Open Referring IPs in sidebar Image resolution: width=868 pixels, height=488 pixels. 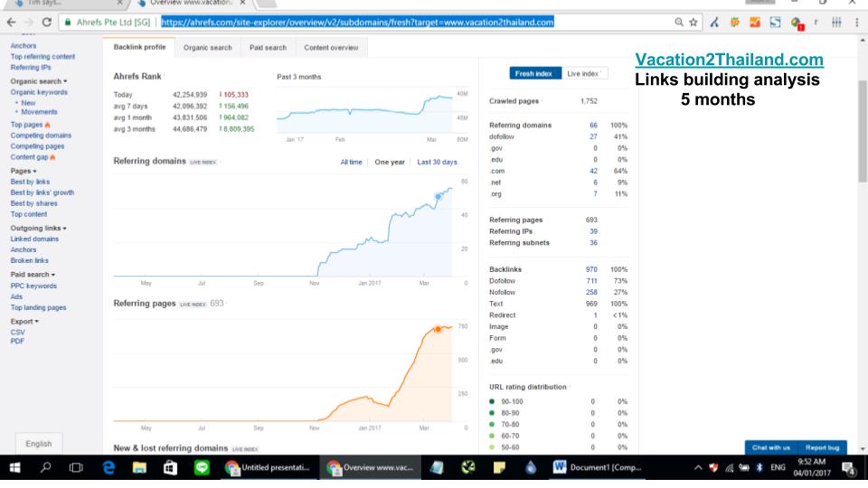pos(31,68)
